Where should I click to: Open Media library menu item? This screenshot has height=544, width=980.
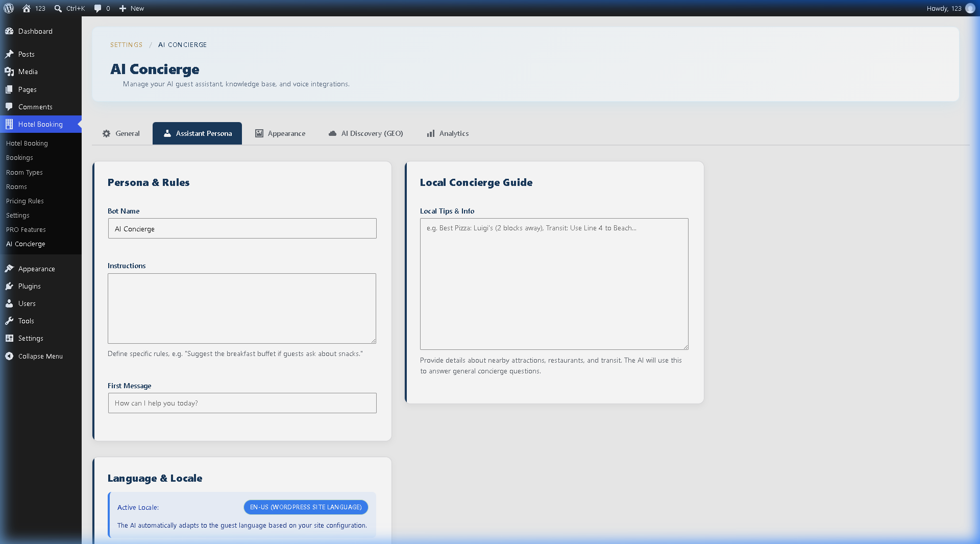[41, 72]
